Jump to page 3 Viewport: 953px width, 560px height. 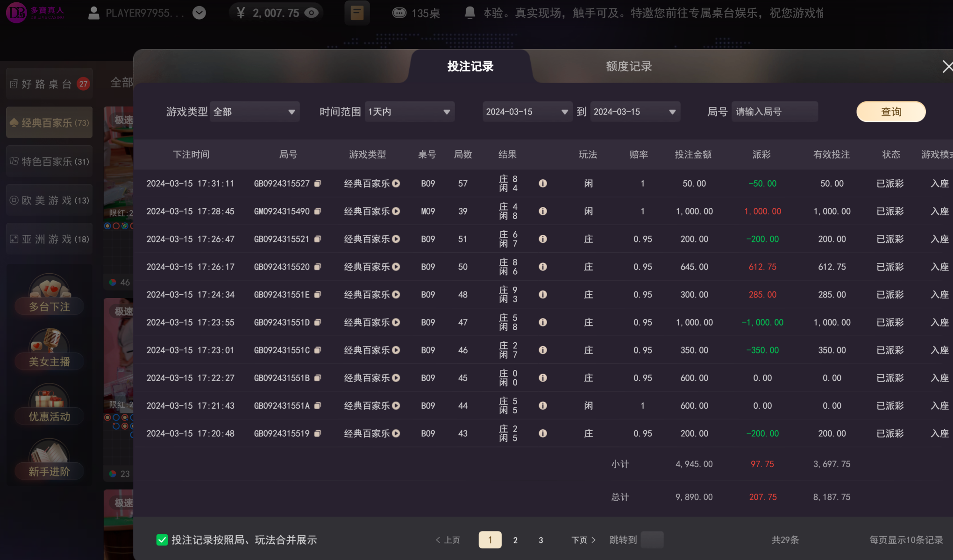pos(541,540)
